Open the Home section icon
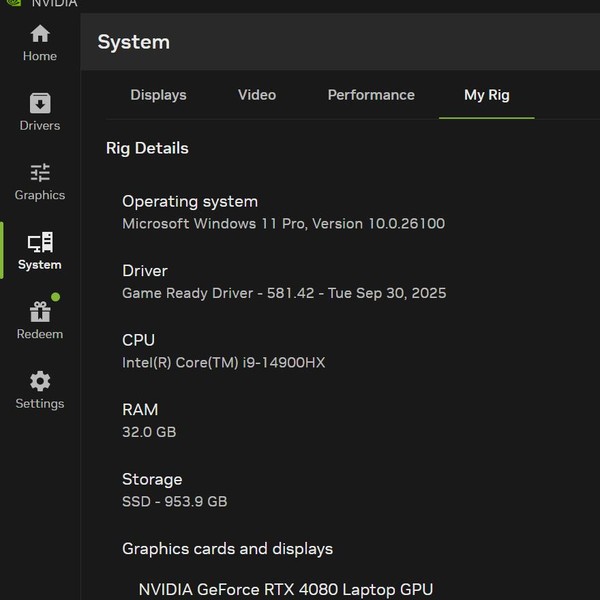This screenshot has width=600, height=600. pyautogui.click(x=40, y=34)
